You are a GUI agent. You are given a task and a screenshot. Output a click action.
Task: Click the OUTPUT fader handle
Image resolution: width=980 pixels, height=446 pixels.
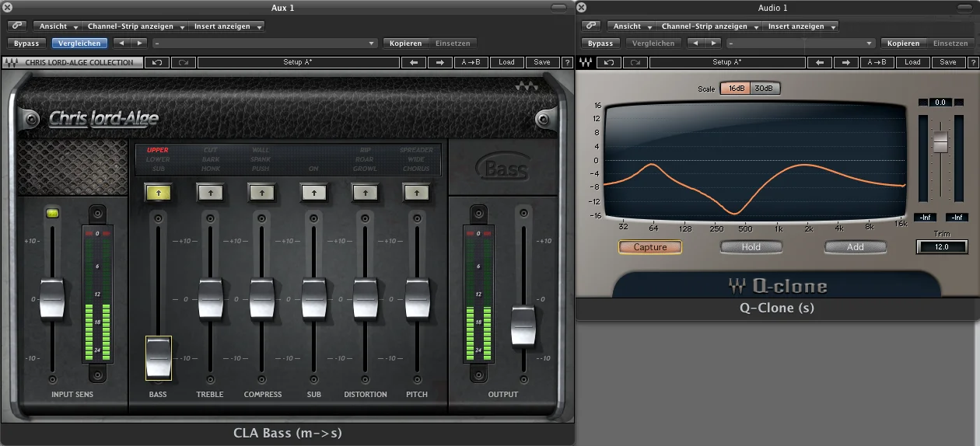point(523,326)
